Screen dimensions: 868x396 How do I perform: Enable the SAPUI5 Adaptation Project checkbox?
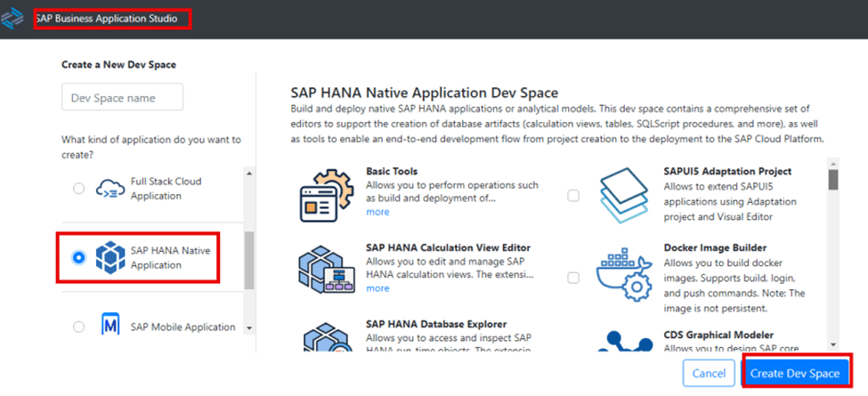[x=573, y=195]
